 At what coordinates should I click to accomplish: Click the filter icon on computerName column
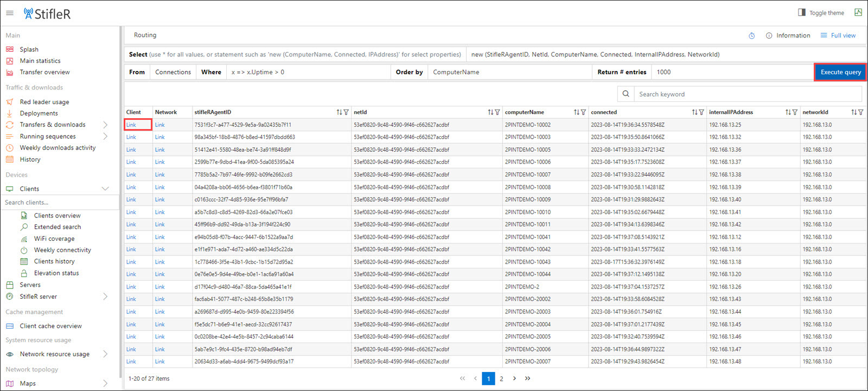click(583, 112)
